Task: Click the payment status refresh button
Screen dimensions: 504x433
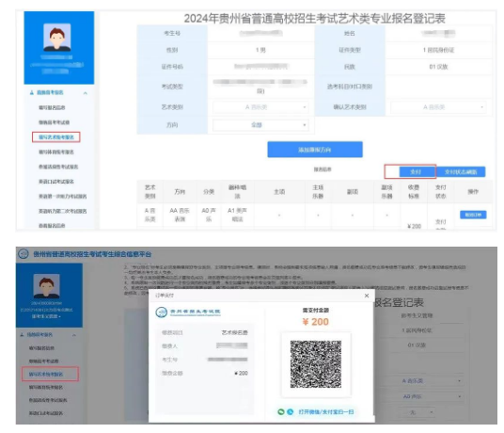Action: [461, 171]
